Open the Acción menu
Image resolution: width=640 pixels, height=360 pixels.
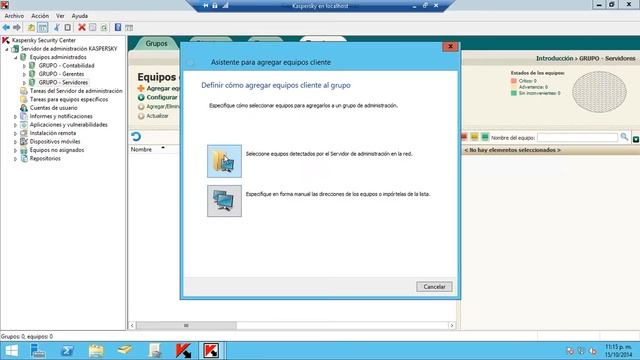40,16
